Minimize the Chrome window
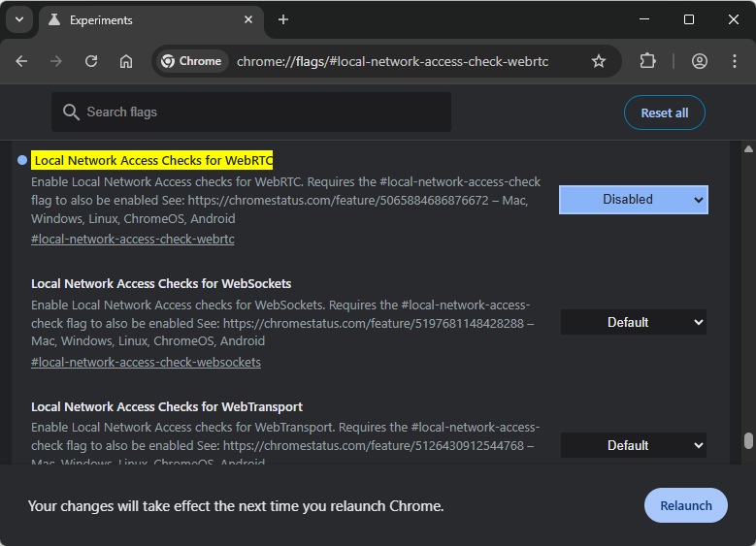Viewport: 756px width, 546px height. coord(644,19)
